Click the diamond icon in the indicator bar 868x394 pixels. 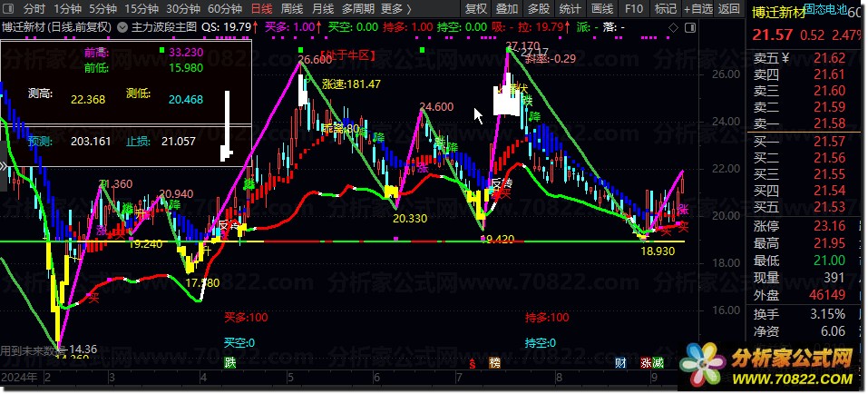[673, 27]
